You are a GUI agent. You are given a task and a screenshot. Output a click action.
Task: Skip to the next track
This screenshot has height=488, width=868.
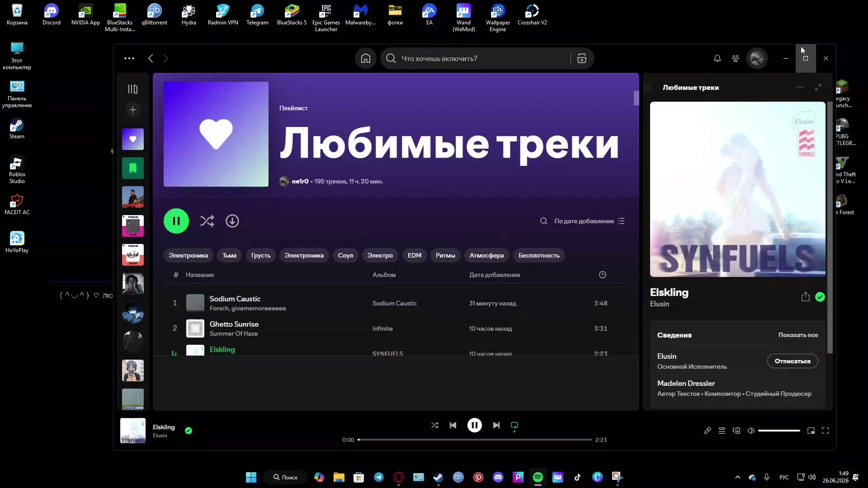click(496, 425)
